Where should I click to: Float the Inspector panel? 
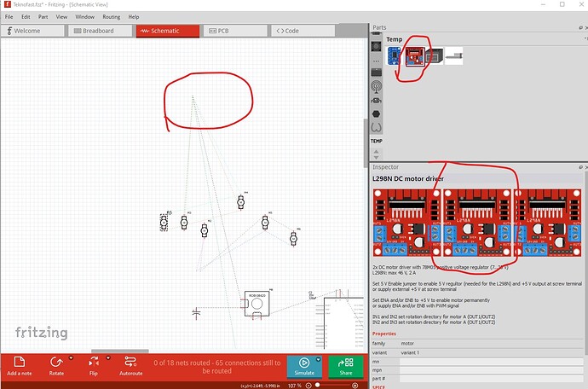(580, 167)
